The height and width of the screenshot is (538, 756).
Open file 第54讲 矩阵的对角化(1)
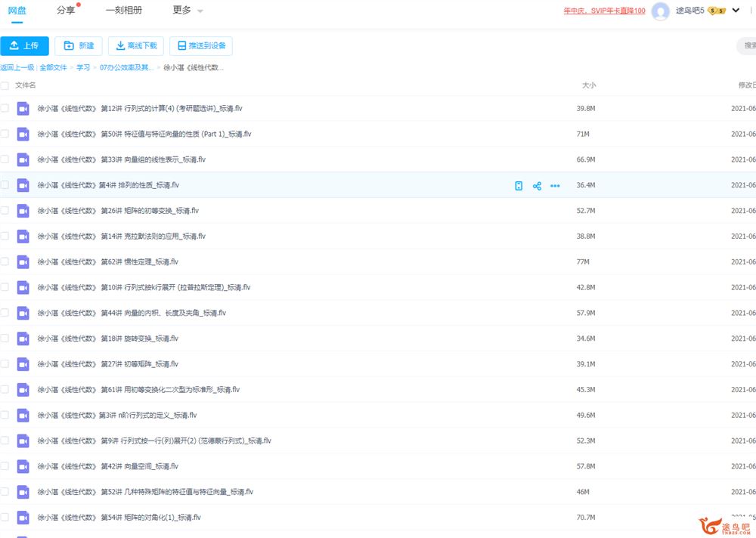coord(119,518)
